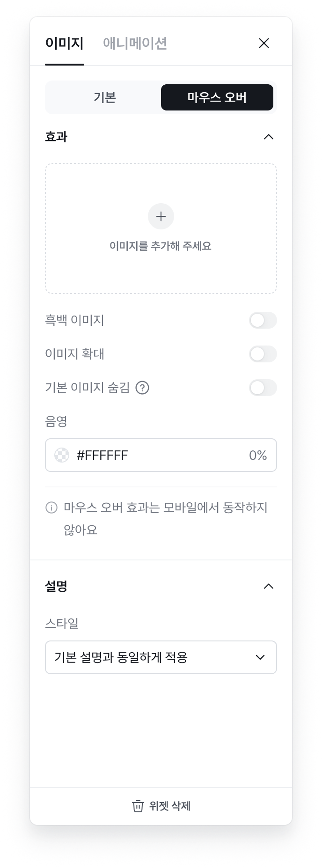Enable the 이미지 확대 switch
The height and width of the screenshot is (868, 322).
click(x=263, y=354)
